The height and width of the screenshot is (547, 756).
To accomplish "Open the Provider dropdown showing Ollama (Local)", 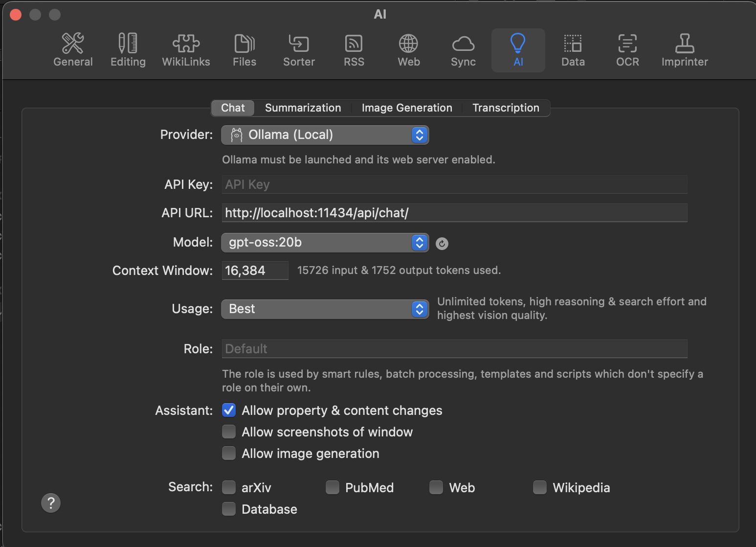I will click(325, 135).
